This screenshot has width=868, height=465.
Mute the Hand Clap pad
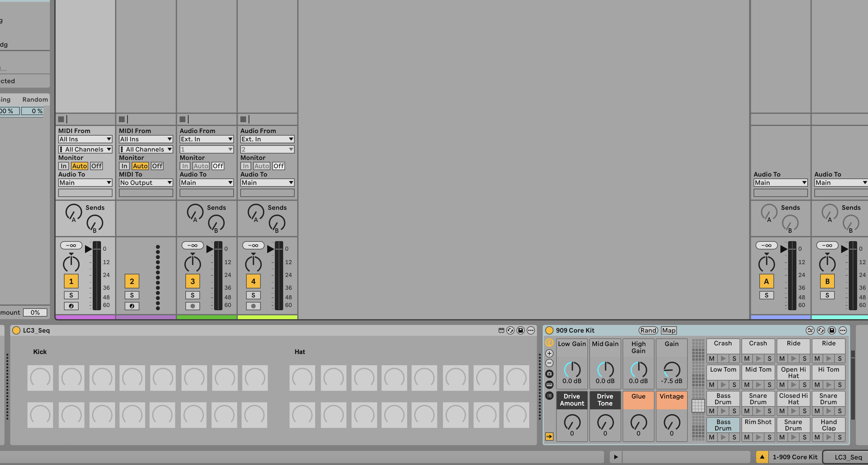(817, 437)
